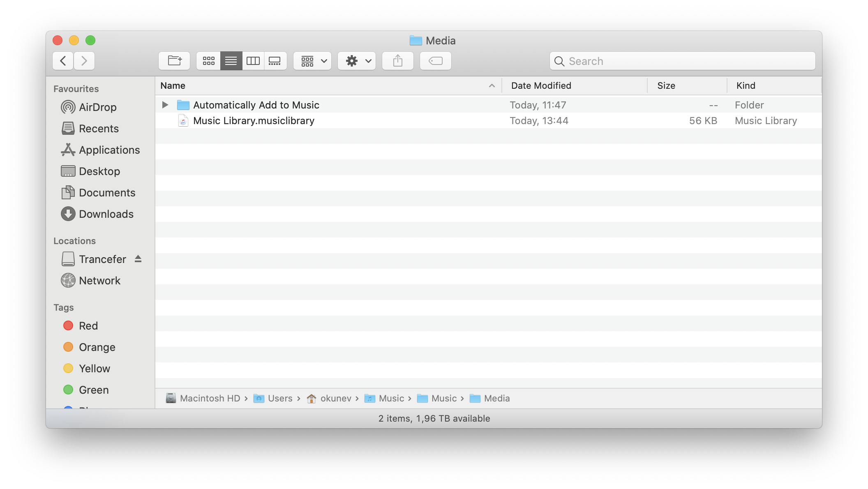Go back to the previous folder
Viewport: 868px width, 489px height.
tap(63, 61)
